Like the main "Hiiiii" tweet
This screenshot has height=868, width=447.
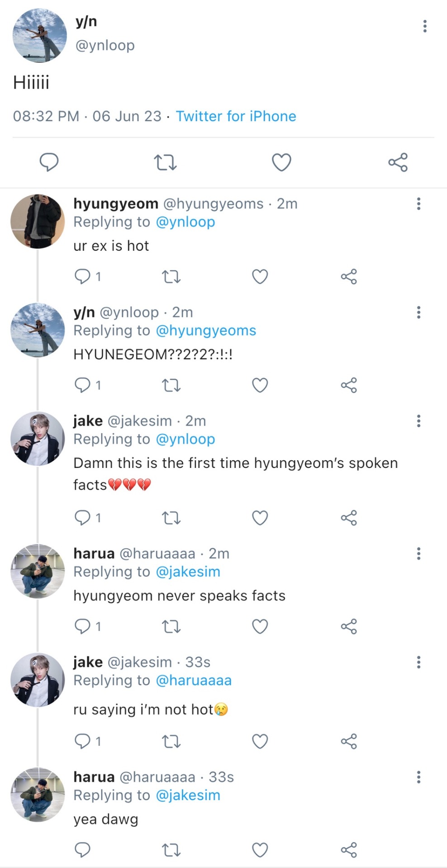tap(281, 162)
